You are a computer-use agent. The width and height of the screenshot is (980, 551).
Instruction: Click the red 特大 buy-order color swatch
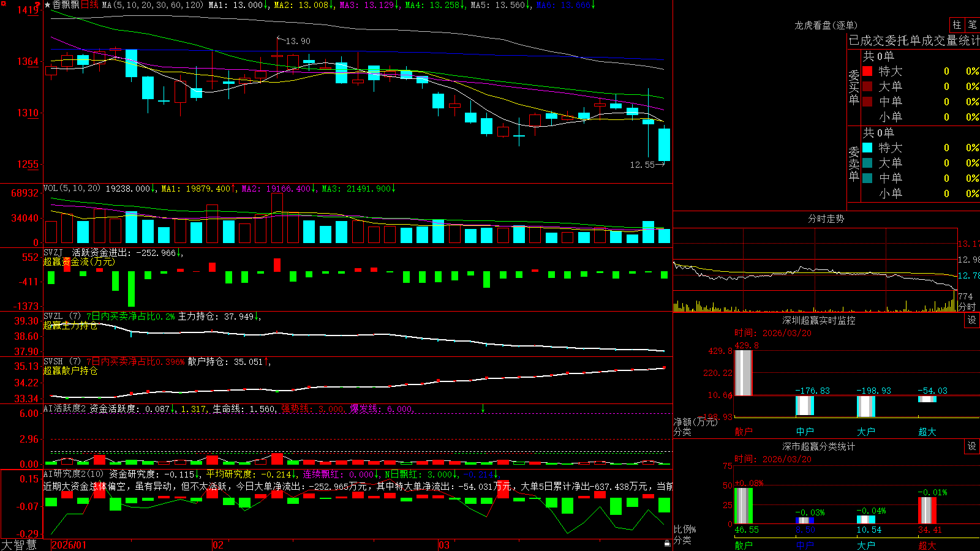point(867,71)
